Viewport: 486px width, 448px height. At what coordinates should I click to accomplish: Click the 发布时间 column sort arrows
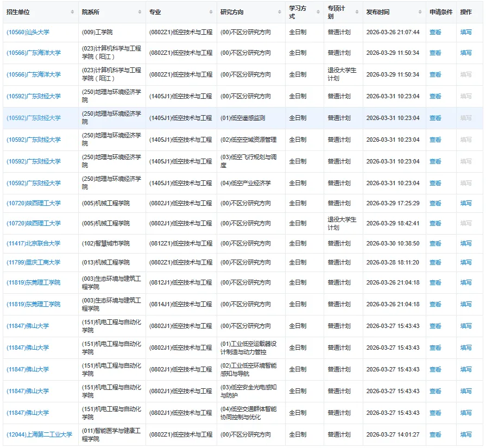click(x=420, y=12)
